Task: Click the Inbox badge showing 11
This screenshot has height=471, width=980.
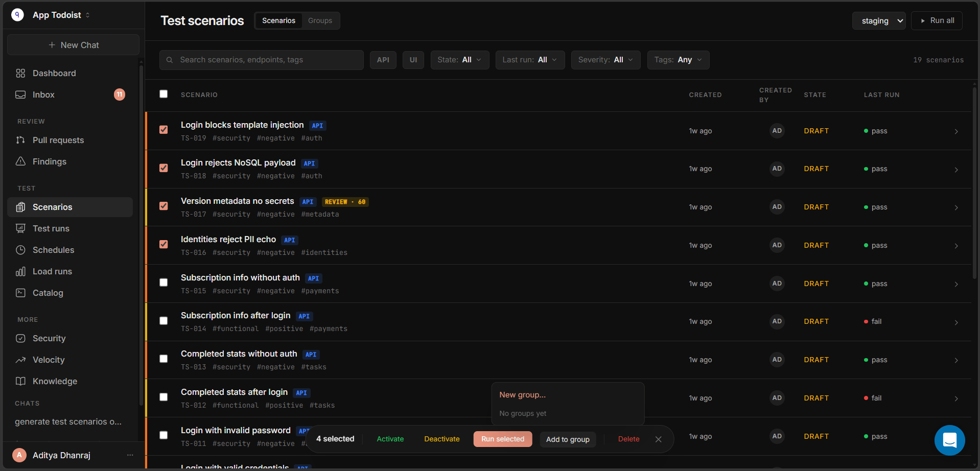Action: click(x=120, y=95)
